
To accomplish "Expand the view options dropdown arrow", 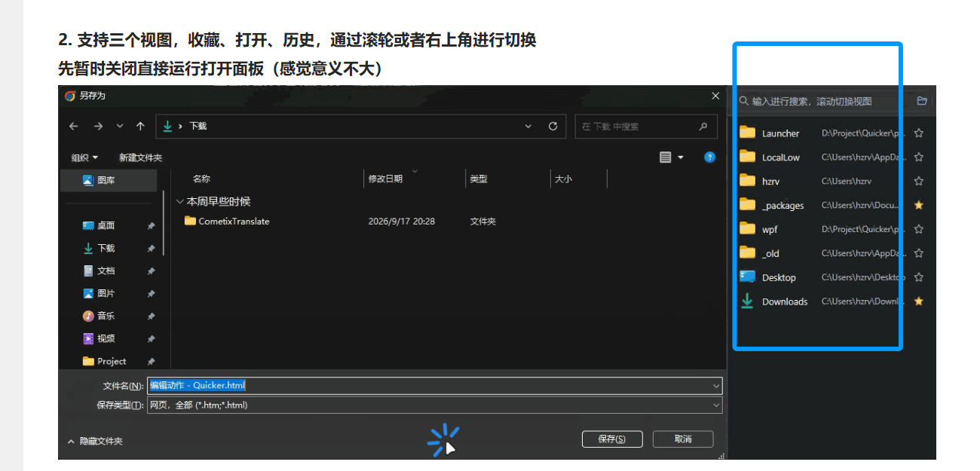I will (681, 158).
